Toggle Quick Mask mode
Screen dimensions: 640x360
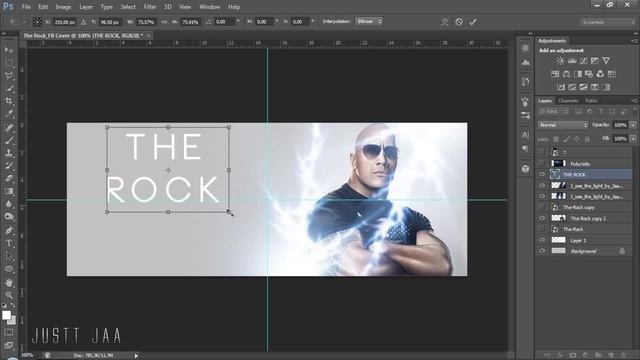click(9, 333)
